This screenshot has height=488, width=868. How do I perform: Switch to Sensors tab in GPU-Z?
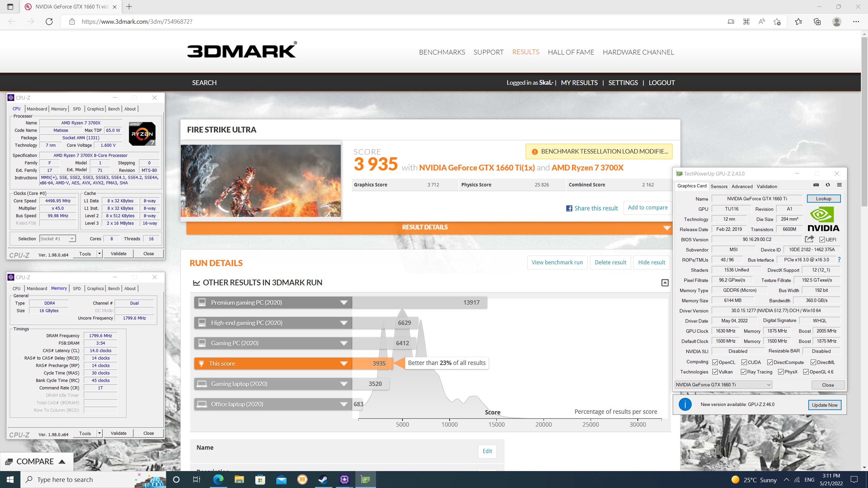coord(719,186)
